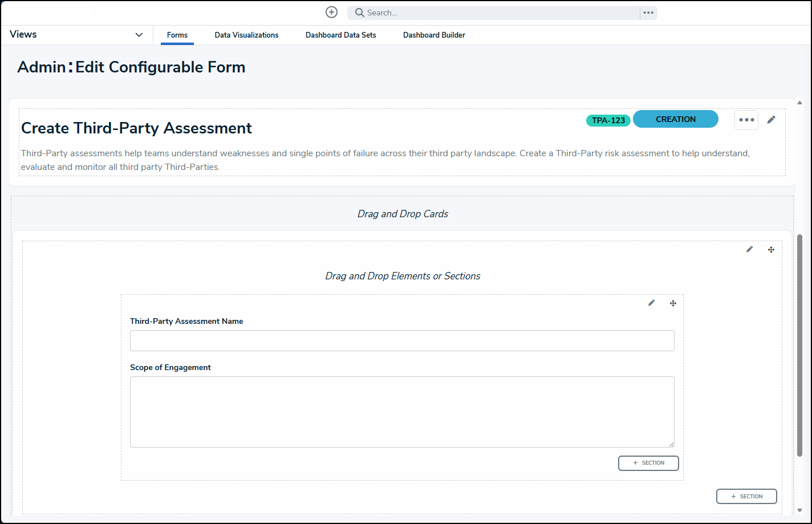Viewport: 812px width, 524px height.
Task: Click the plus circle create icon
Action: [x=331, y=12]
